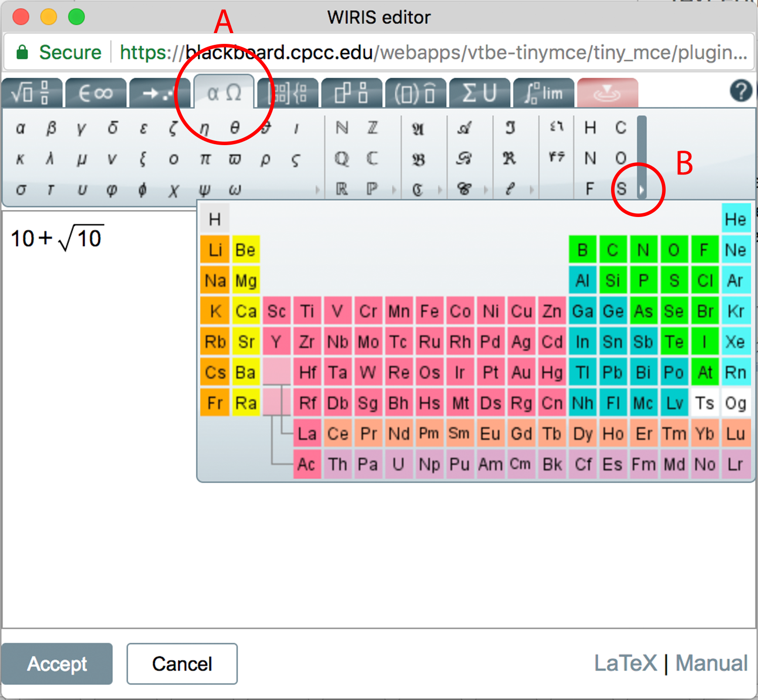Insert element O from the toolbar shortcuts
Viewport: 758px width, 700px height.
pos(620,159)
